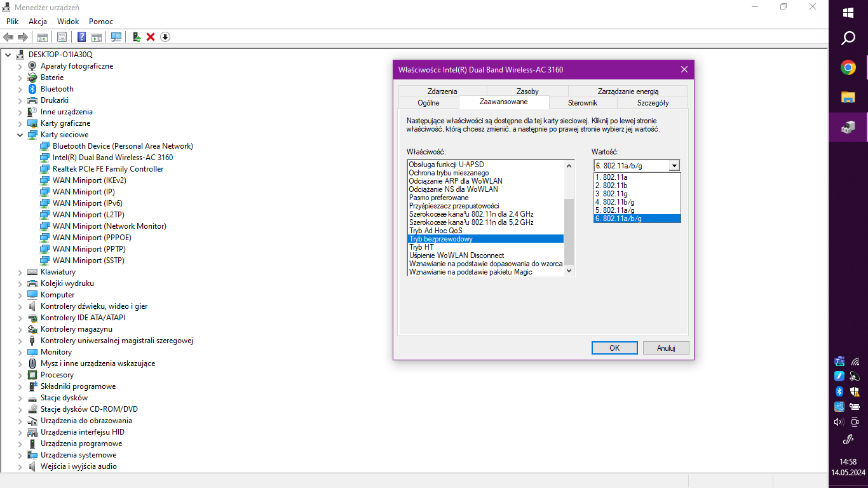Select Przyśpieszacz przepustowości property
868x488 pixels.
point(485,206)
